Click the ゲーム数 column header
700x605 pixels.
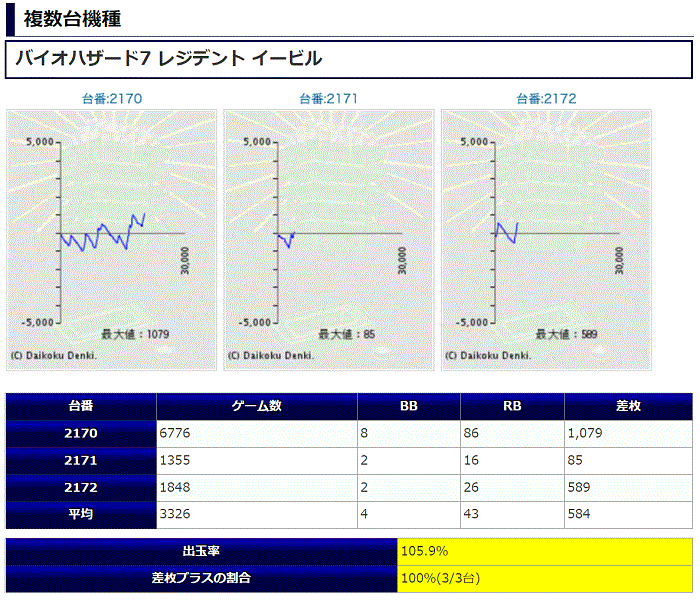(x=257, y=407)
